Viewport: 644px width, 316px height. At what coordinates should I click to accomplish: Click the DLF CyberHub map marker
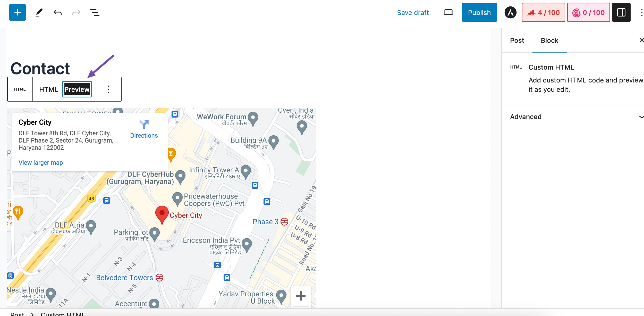click(180, 177)
